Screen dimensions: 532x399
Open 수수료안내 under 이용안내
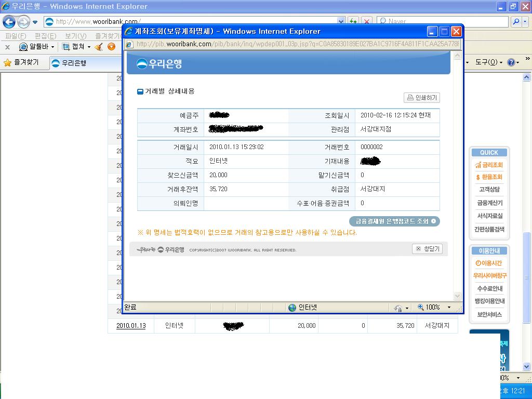coord(489,288)
